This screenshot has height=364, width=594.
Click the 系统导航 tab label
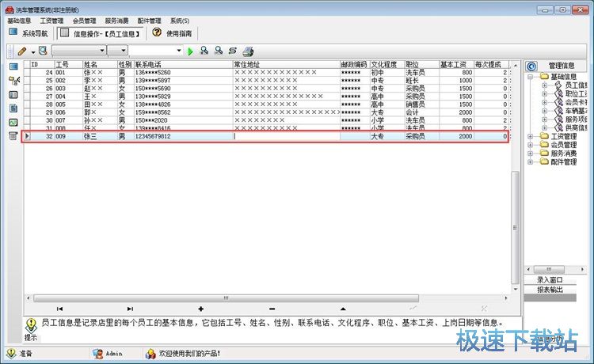click(x=35, y=34)
